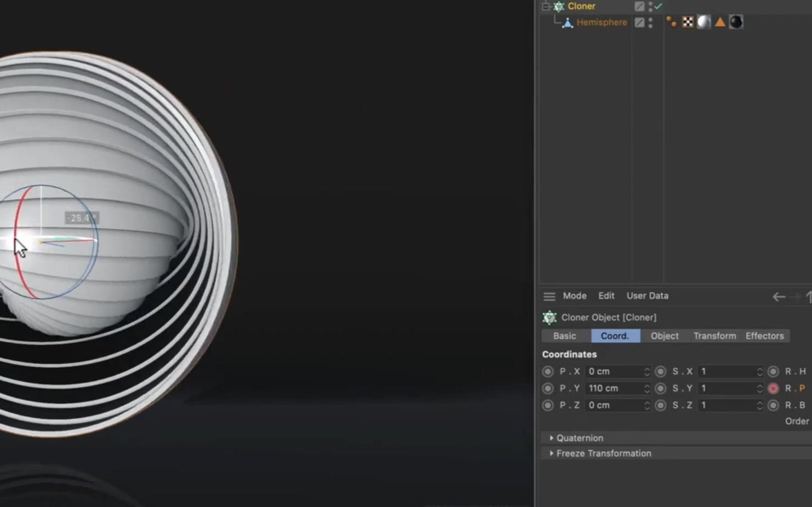Select the Cloner object icon in the Object Manager
This screenshot has width=812, height=507.
tap(558, 6)
